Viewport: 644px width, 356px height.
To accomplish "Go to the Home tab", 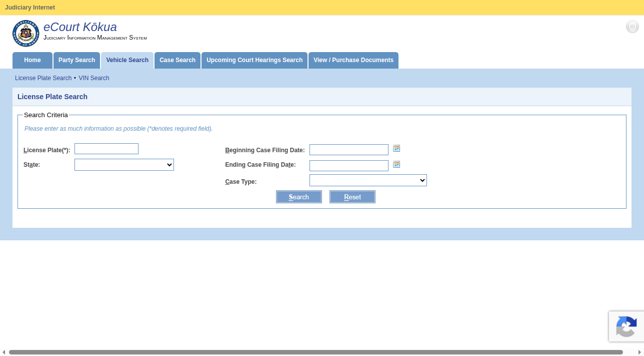I will [32, 60].
